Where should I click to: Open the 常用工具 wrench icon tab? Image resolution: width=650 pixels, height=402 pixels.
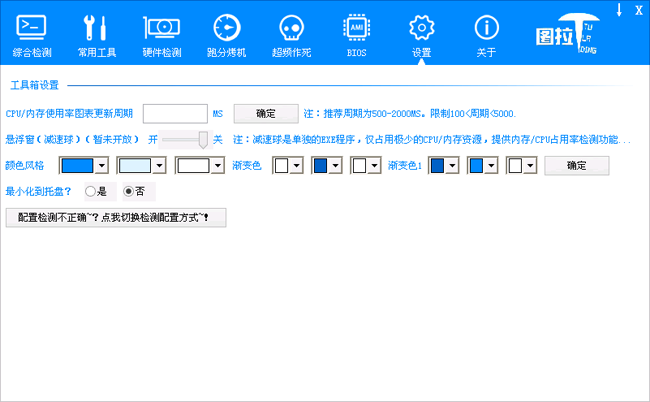click(x=97, y=36)
